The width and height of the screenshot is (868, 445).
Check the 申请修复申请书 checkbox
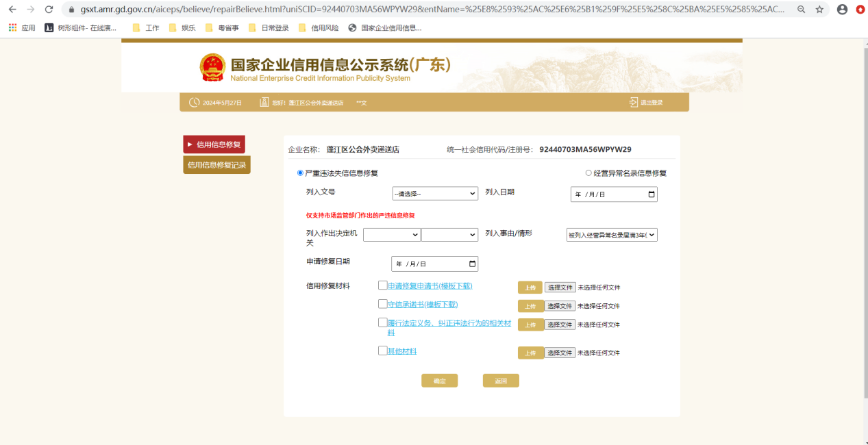(383, 285)
